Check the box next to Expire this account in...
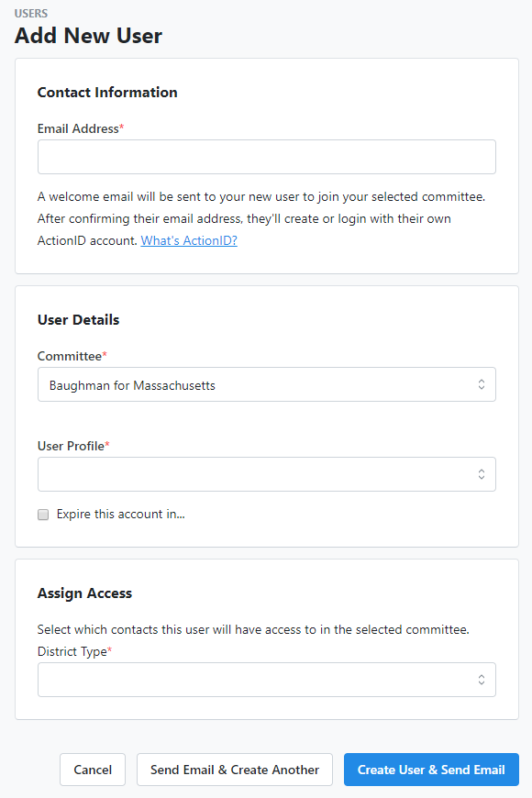532x798 pixels. coord(43,515)
